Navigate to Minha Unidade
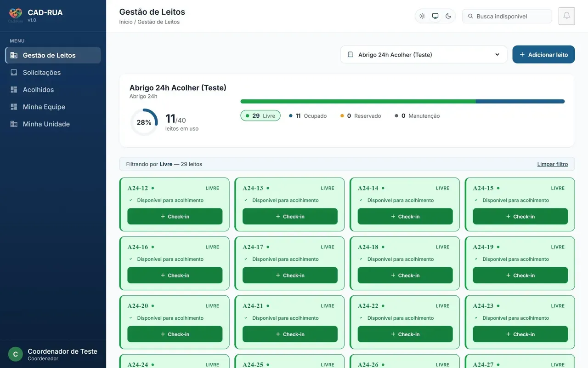 point(53,124)
